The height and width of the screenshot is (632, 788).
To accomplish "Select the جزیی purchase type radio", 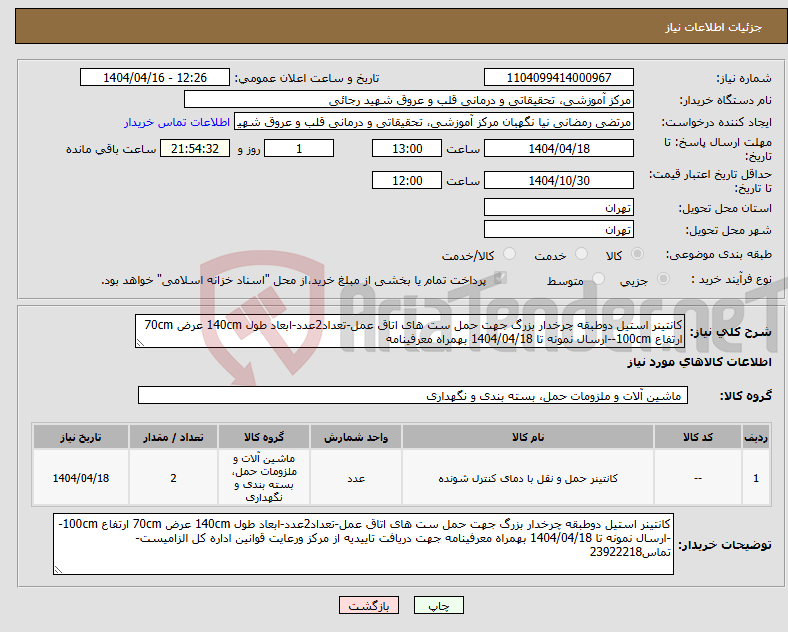I will point(663,278).
